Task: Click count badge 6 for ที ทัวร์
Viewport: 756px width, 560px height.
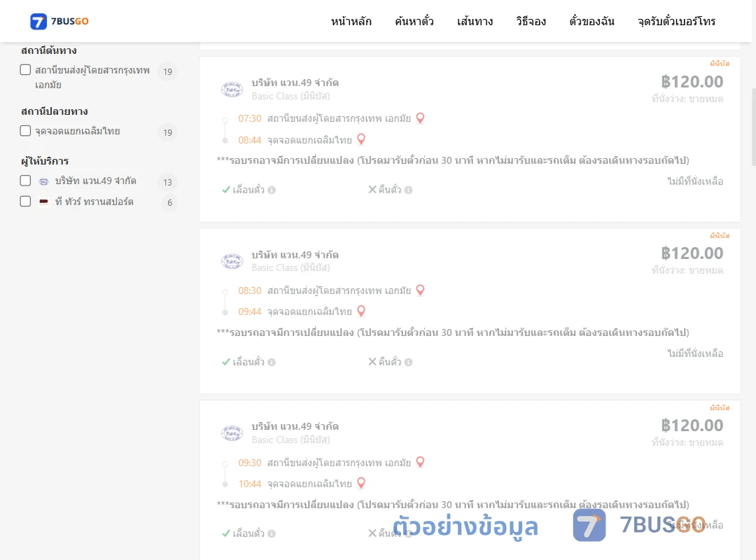Action: coord(169,202)
